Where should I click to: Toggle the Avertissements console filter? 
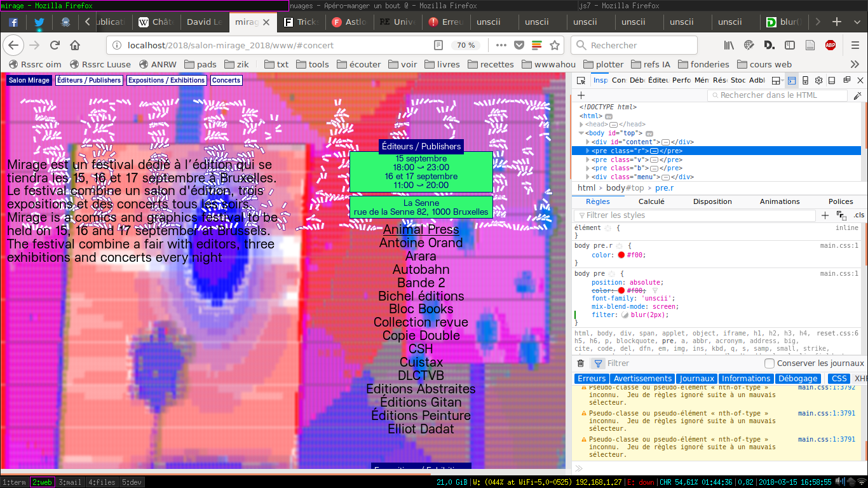click(x=642, y=379)
